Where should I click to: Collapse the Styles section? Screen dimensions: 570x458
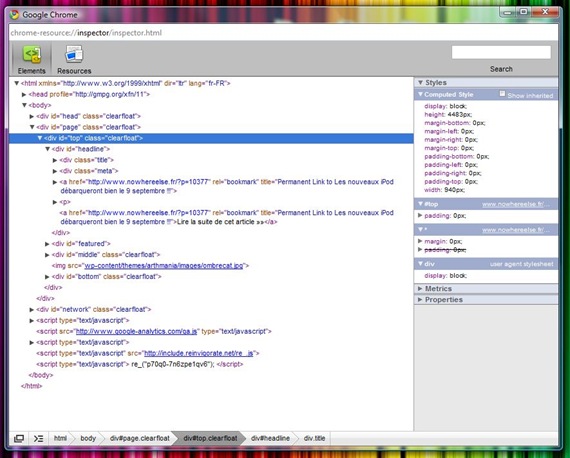(420, 83)
